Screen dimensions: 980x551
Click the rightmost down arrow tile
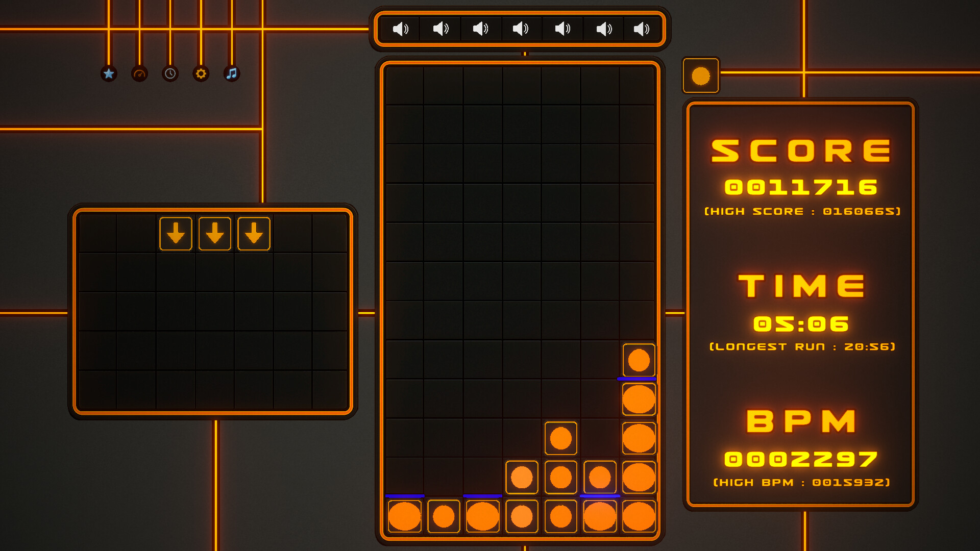(x=254, y=234)
